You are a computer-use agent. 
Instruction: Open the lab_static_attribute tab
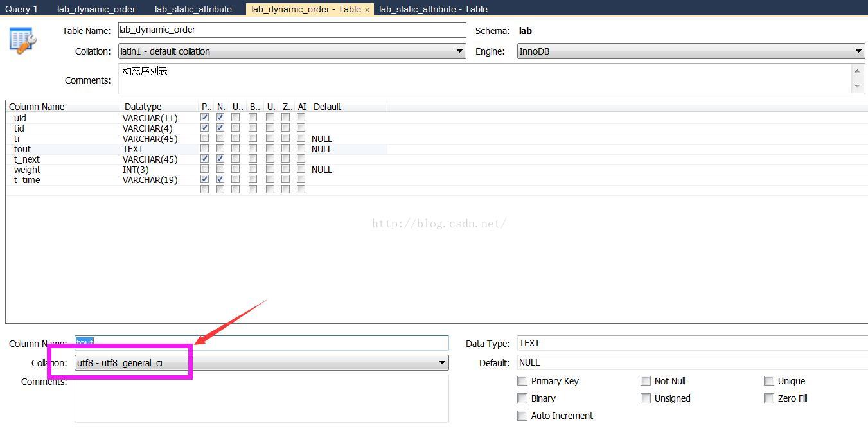[193, 9]
